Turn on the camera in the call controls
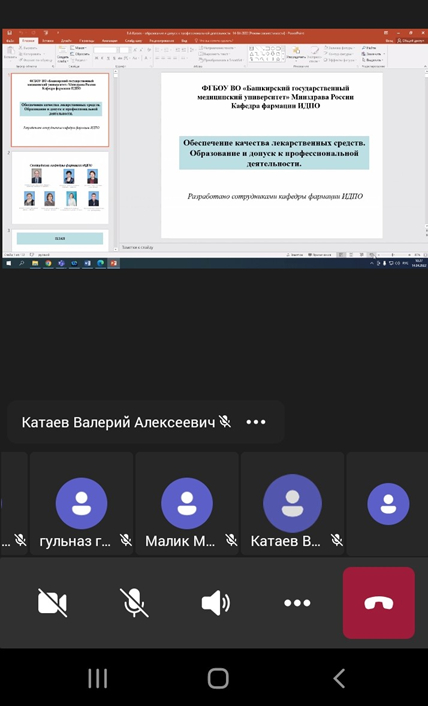This screenshot has width=428, height=706. coord(53,602)
